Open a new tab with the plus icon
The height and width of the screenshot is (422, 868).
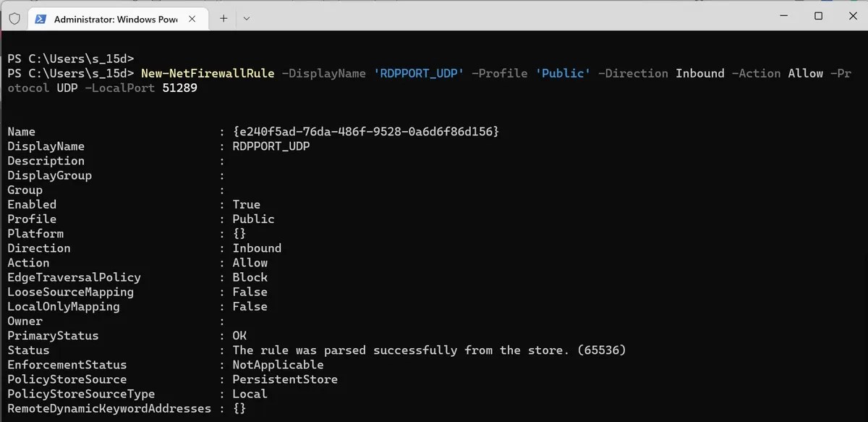click(224, 18)
